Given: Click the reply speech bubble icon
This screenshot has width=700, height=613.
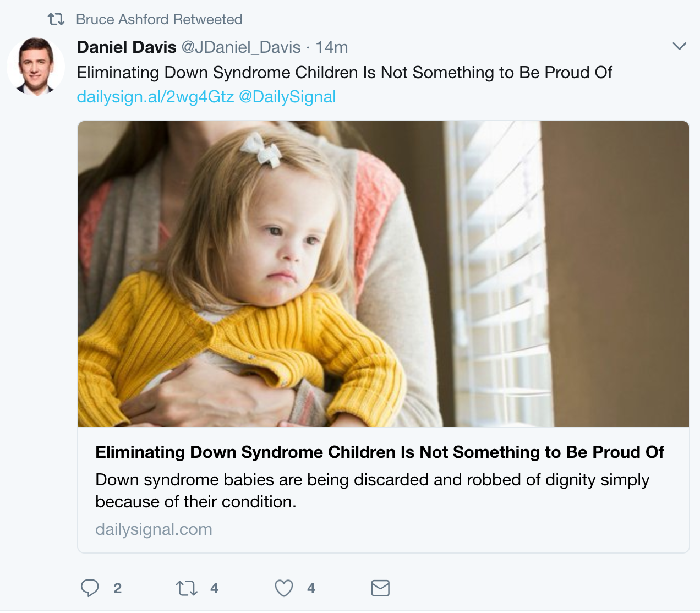Looking at the screenshot, I should point(90,588).
